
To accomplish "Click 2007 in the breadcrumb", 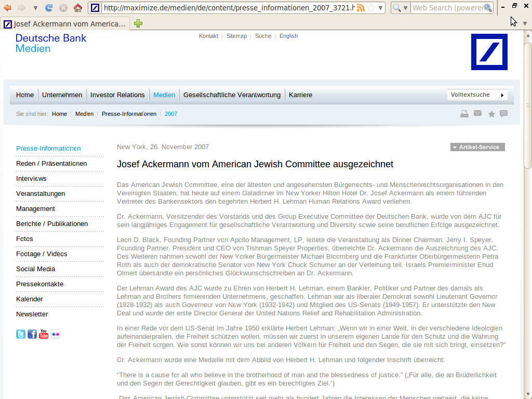I will coord(171,114).
